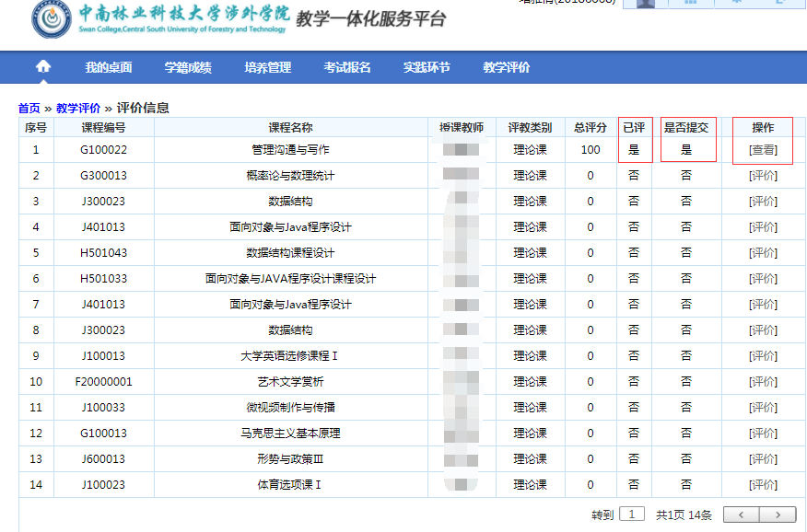Click the 转到 page number input field
Screen dimensions: 807x532
[632, 515]
